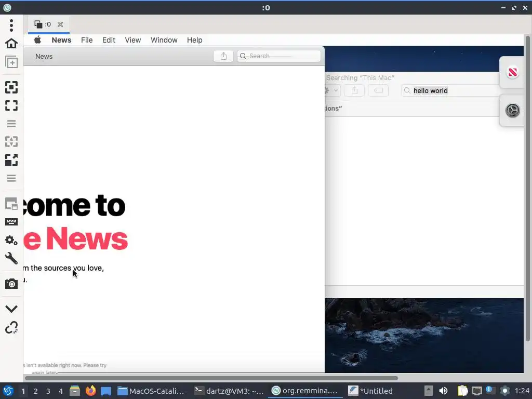This screenshot has width=532, height=399.
Task: Take a screenshot with the camera icon
Action: tap(11, 284)
